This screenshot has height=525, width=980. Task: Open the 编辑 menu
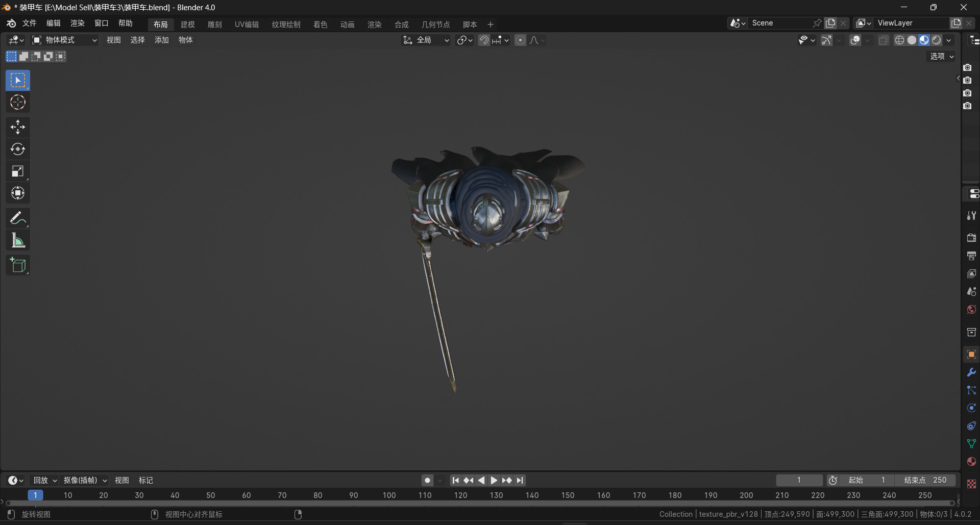[54, 23]
